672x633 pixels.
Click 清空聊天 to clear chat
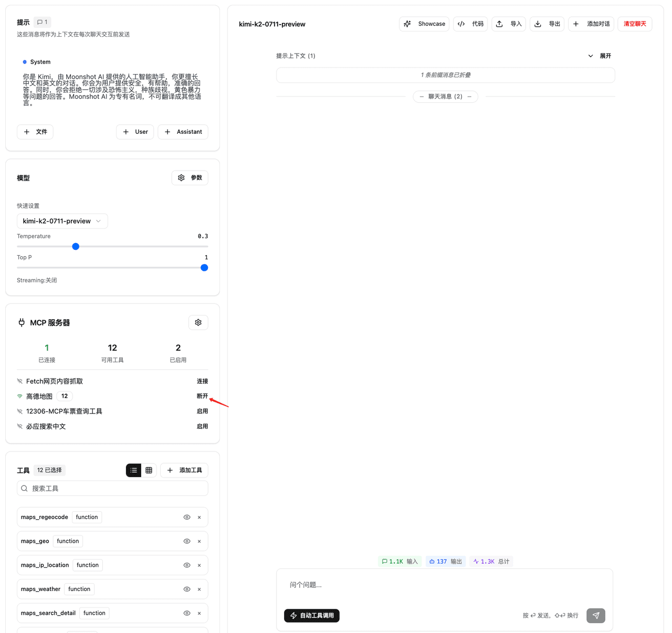pos(635,24)
